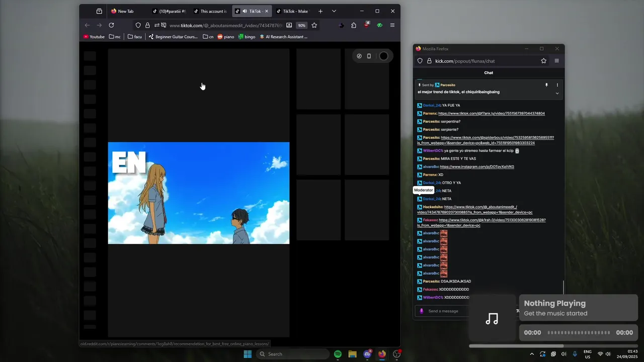Open shield icon in kick.com chat window
Image resolution: width=644 pixels, height=362 pixels.
[420, 61]
